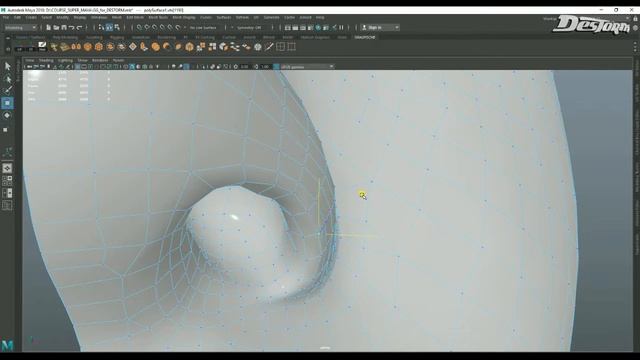This screenshot has width=640, height=360.
Task: Click the Open Scene folder icon
Action: coord(56,27)
